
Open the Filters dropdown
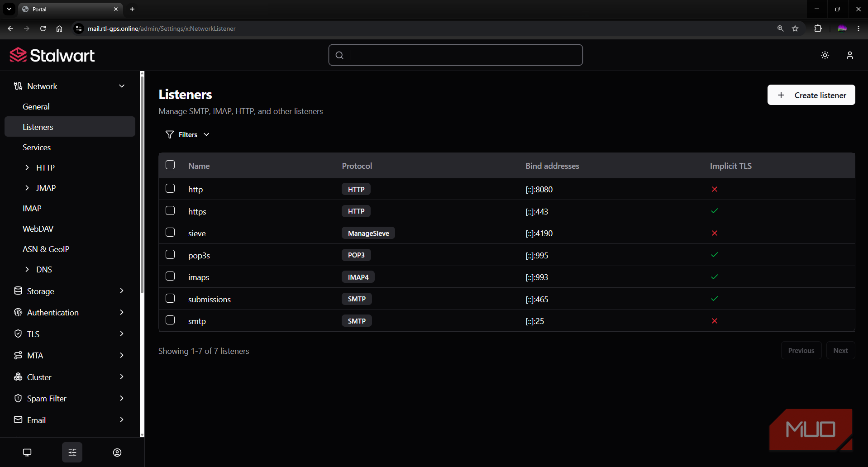pyautogui.click(x=187, y=134)
